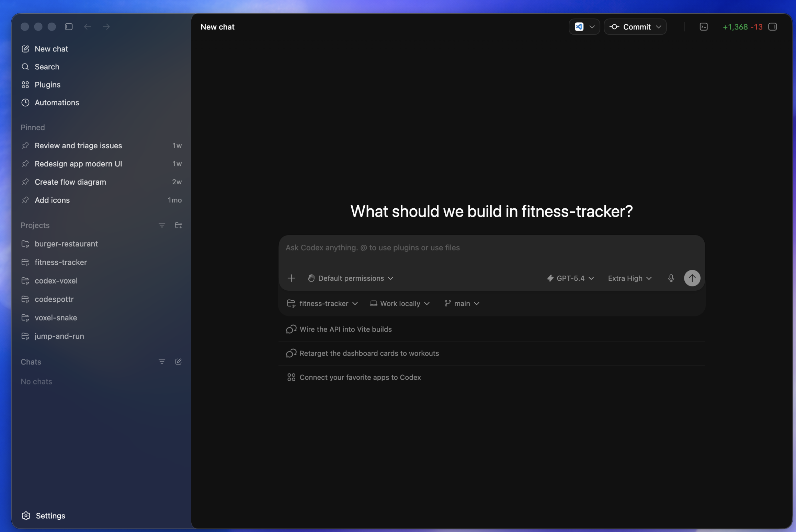Change the Extra High reasoning dropdown
Image resolution: width=796 pixels, height=532 pixels.
629,278
